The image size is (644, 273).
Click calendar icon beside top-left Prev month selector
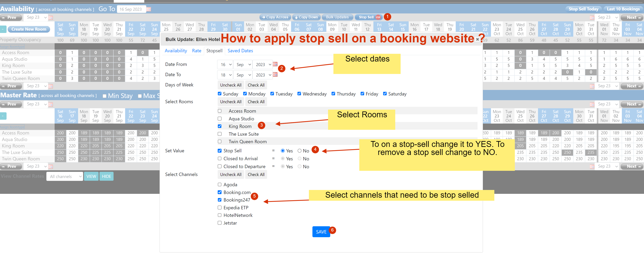pos(51,17)
